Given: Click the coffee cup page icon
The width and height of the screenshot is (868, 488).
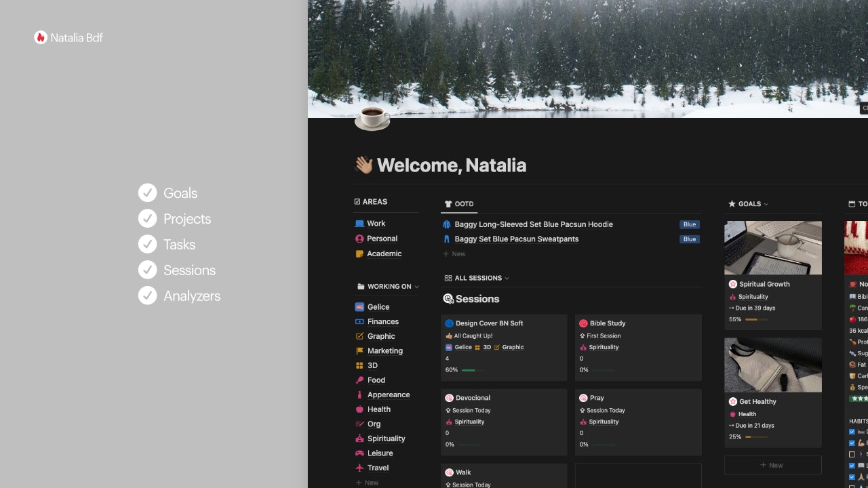Looking at the screenshot, I should click(x=372, y=118).
